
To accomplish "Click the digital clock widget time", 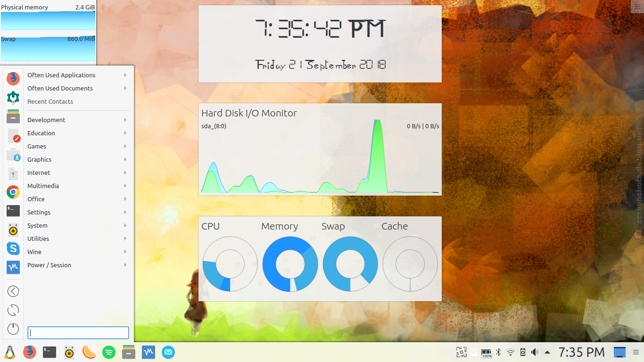I will click(320, 29).
